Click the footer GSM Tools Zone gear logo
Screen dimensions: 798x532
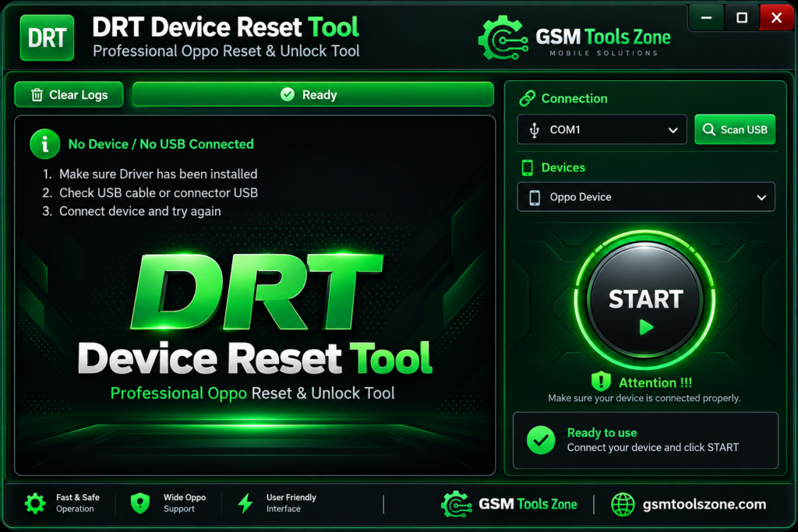[456, 504]
